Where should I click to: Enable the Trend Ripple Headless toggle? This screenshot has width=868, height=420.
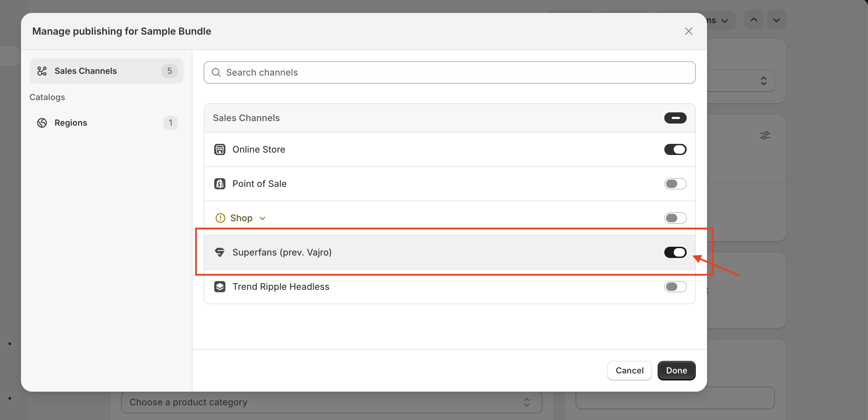(x=675, y=287)
